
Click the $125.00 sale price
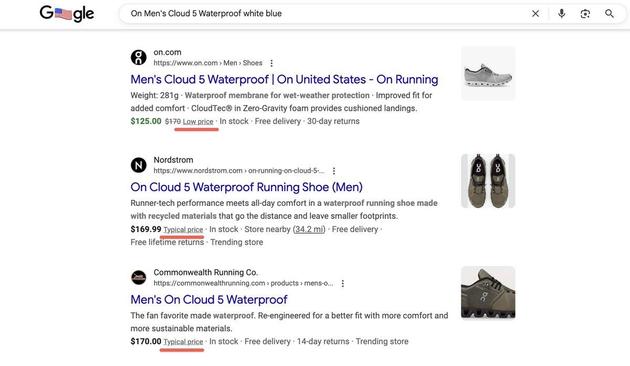click(x=146, y=121)
